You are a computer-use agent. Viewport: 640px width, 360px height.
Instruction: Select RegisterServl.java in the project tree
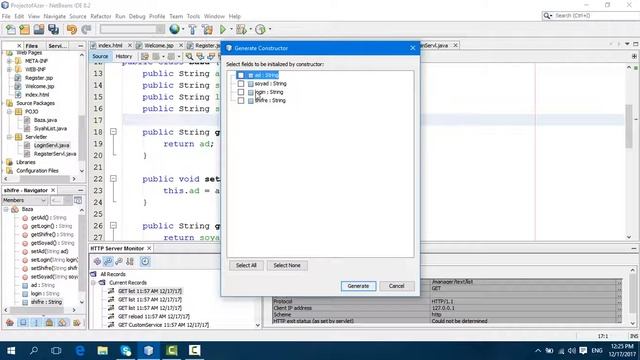point(55,154)
